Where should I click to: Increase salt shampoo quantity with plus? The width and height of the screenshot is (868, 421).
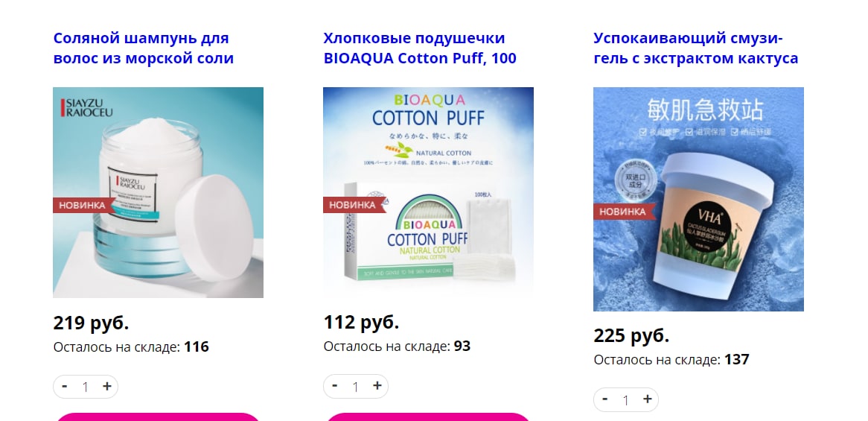click(107, 386)
